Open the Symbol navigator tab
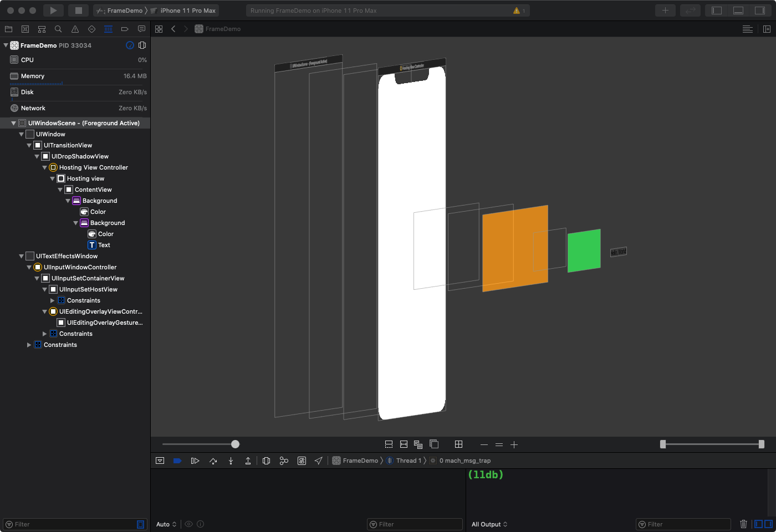The image size is (776, 532). point(42,29)
